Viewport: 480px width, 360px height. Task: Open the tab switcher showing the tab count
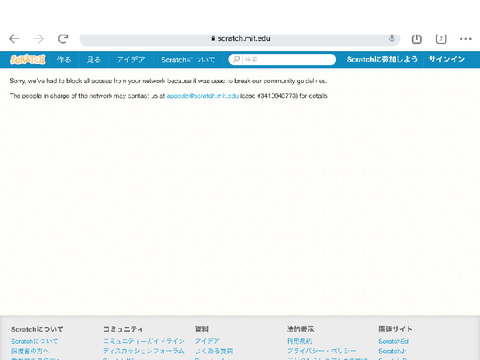coord(441,39)
